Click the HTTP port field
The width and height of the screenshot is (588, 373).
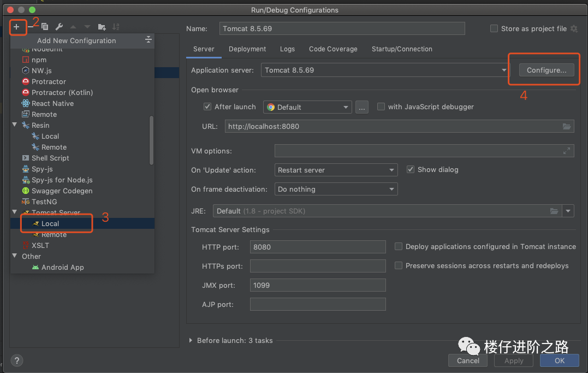318,247
